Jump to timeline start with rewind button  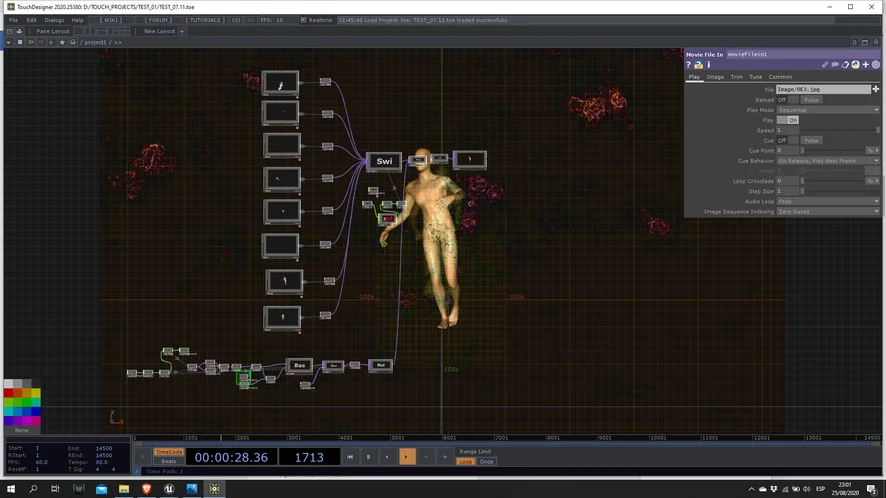point(350,456)
